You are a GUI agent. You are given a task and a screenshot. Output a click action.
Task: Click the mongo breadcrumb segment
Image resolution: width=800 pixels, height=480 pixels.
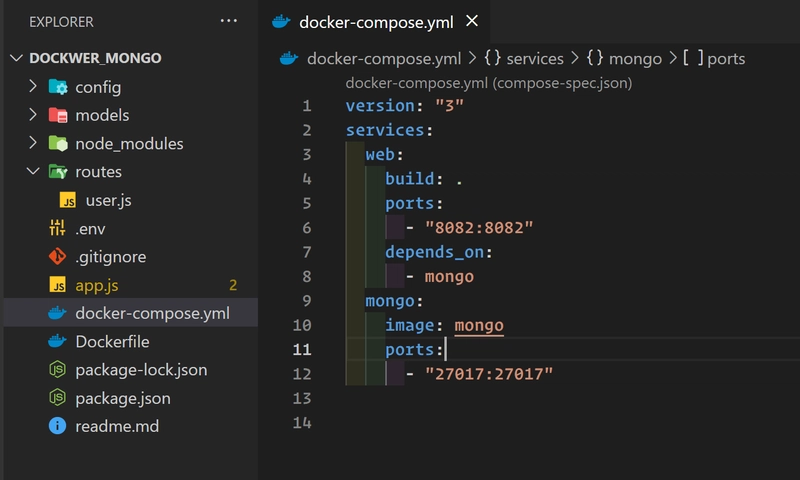[x=635, y=59]
